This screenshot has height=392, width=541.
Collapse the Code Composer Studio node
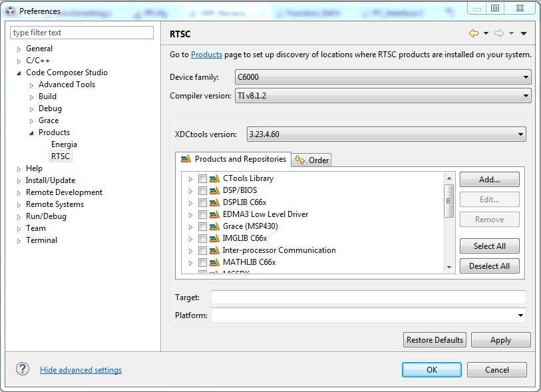19,73
